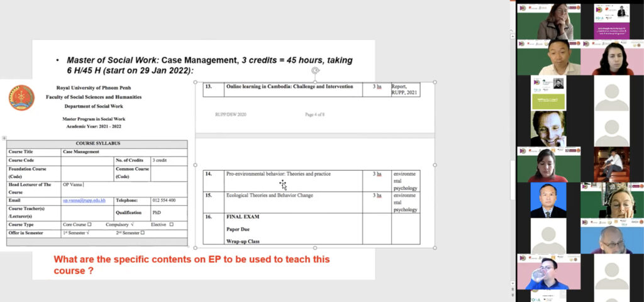Screen dimensions: 644x302
Task: Click the bottom-middle resize handle of selected image
Action: coord(315,248)
